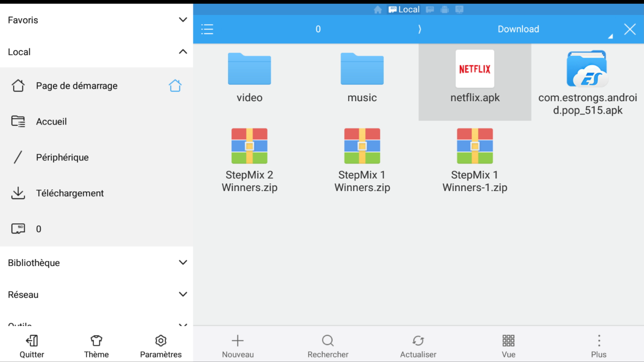Expand the Favoris section
The width and height of the screenshot is (644, 362).
coord(97,20)
